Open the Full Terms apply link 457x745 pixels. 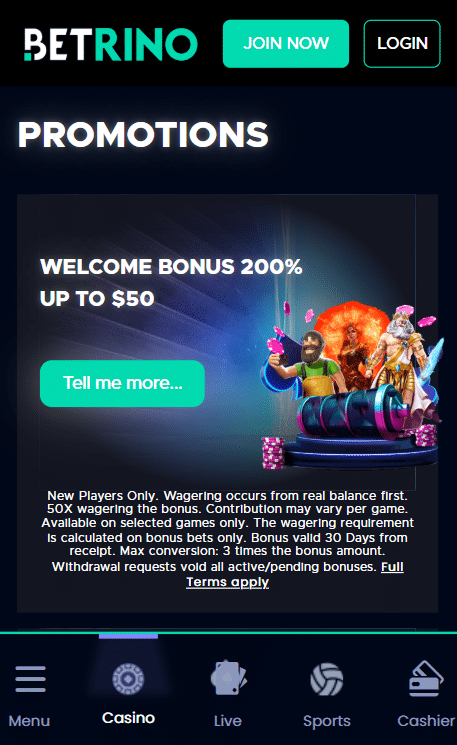pyautogui.click(x=295, y=574)
